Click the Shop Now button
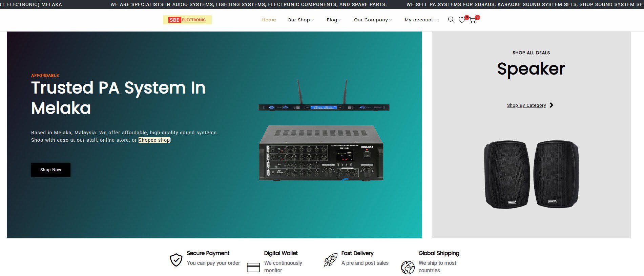 click(x=51, y=170)
